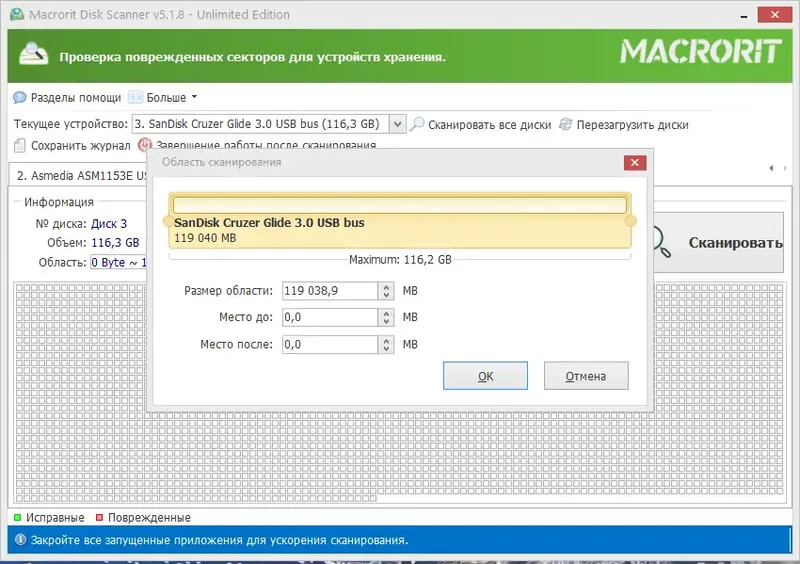This screenshot has height=564, width=800.
Task: Click the Размер области input field
Action: pyautogui.click(x=330, y=291)
